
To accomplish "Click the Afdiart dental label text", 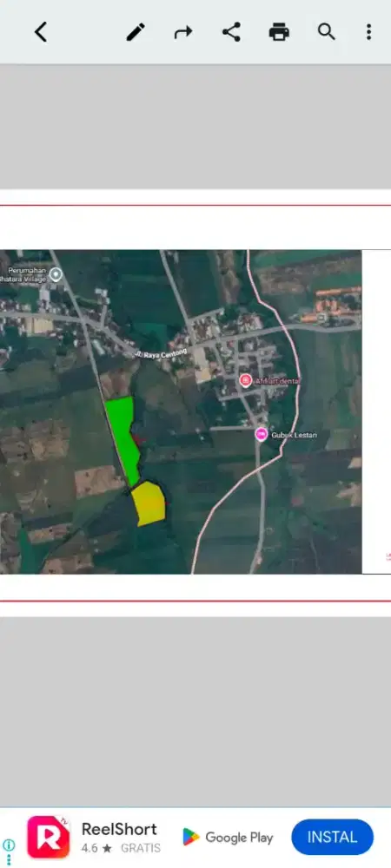I will [x=277, y=381].
